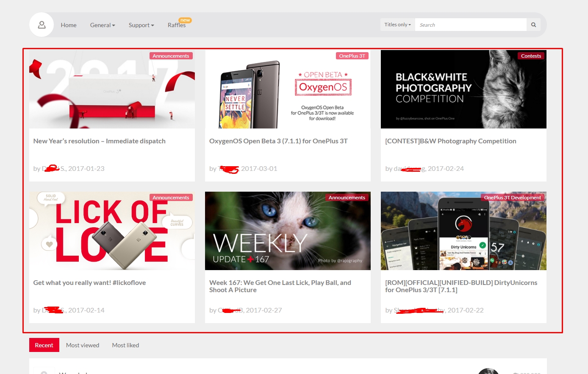Go to the Home page
The height and width of the screenshot is (374, 588).
pyautogui.click(x=69, y=25)
